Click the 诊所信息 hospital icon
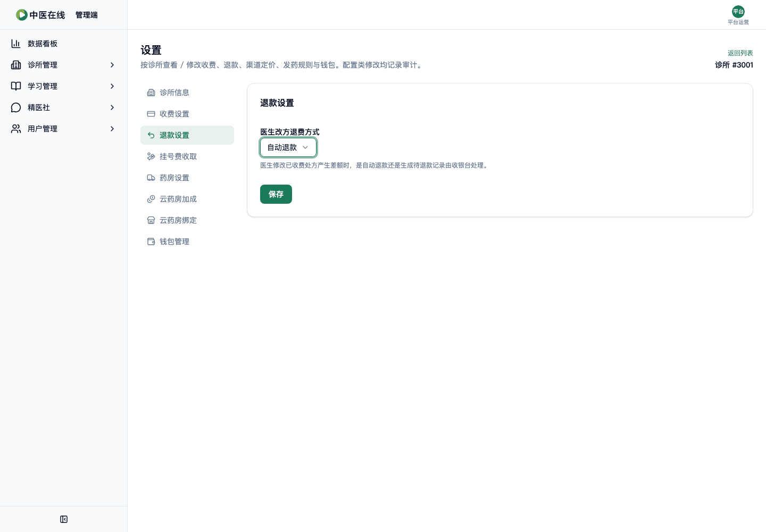Screen dimensions: 766x532 [x=151, y=93]
